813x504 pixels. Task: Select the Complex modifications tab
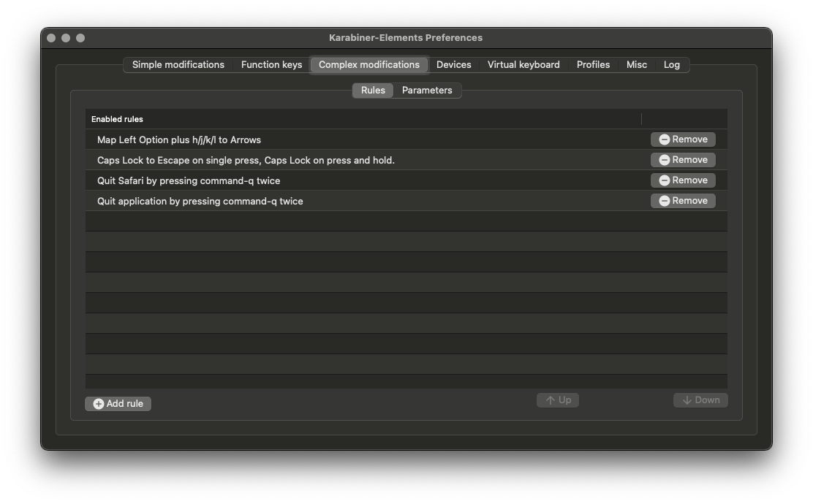(x=368, y=65)
